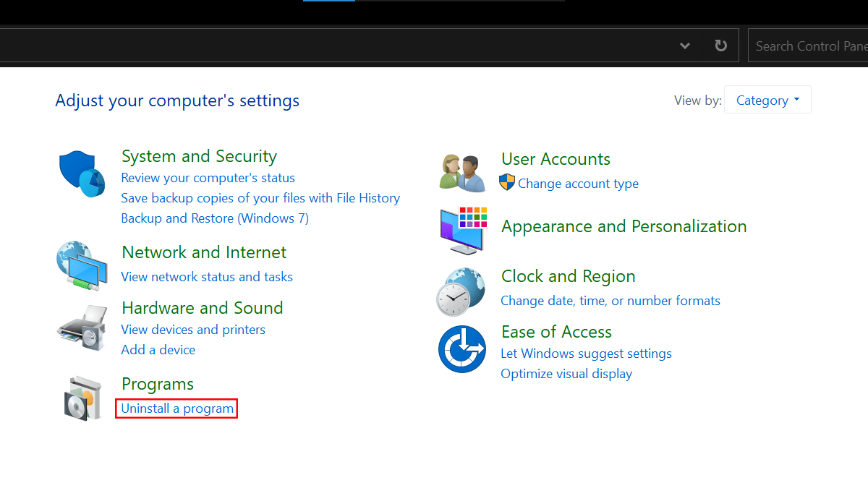Click the Appearance and Personalization monitor icon
The height and width of the screenshot is (488, 868).
(x=463, y=230)
